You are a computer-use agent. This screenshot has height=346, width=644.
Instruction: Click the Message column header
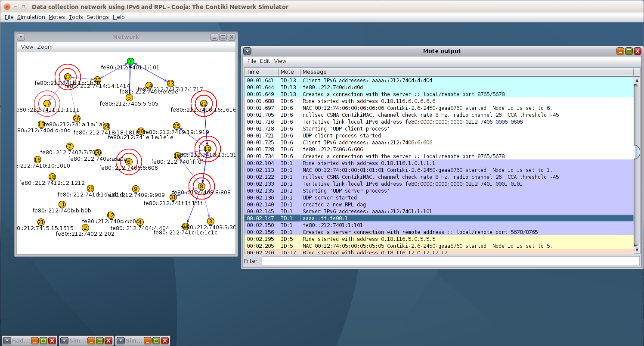click(467, 72)
